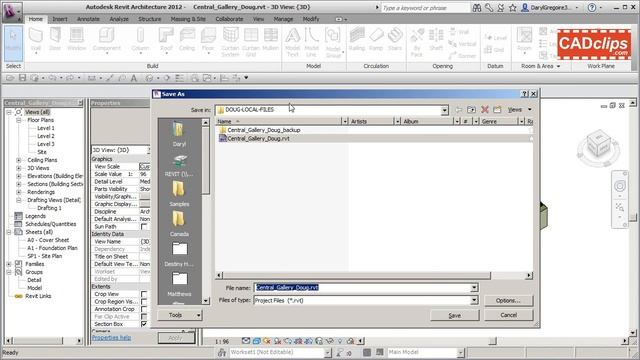Select the Central_Gallery_Doug_backup folder

264,130
